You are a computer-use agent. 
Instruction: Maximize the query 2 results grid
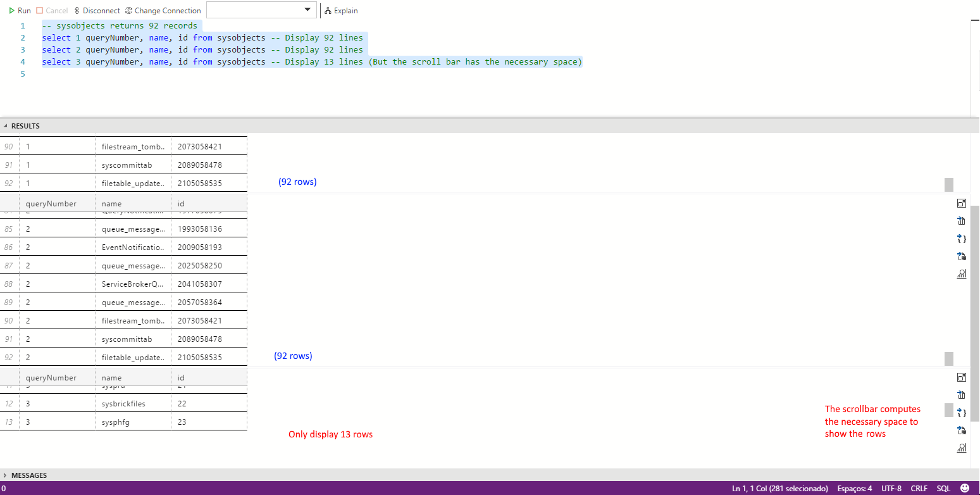click(x=962, y=203)
